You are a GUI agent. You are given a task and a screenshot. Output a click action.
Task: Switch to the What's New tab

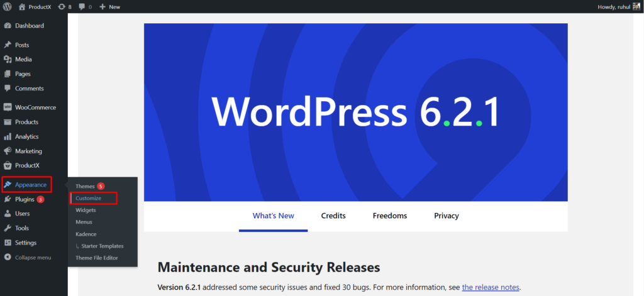pyautogui.click(x=273, y=216)
